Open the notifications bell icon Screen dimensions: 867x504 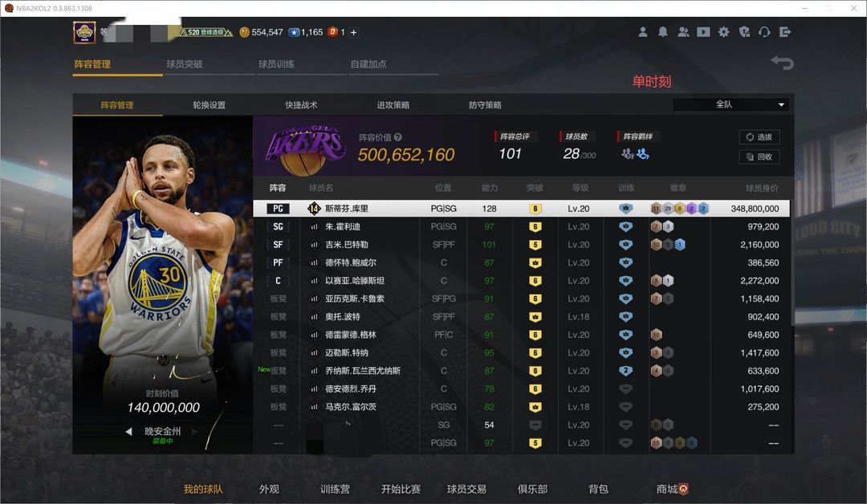coord(663,32)
